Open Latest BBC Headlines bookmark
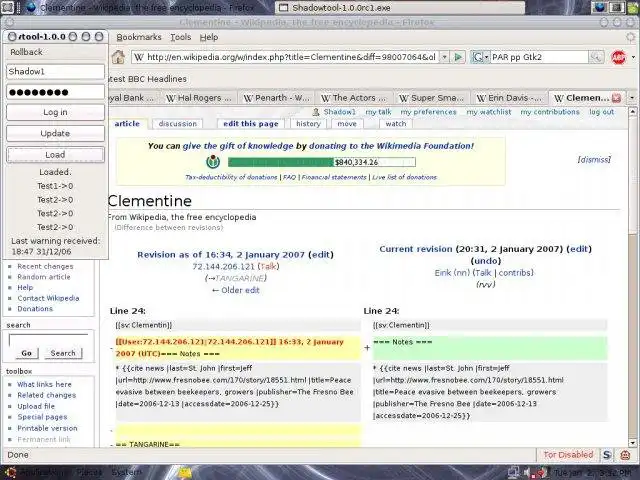Viewport: 640px width, 480px height. [147, 79]
